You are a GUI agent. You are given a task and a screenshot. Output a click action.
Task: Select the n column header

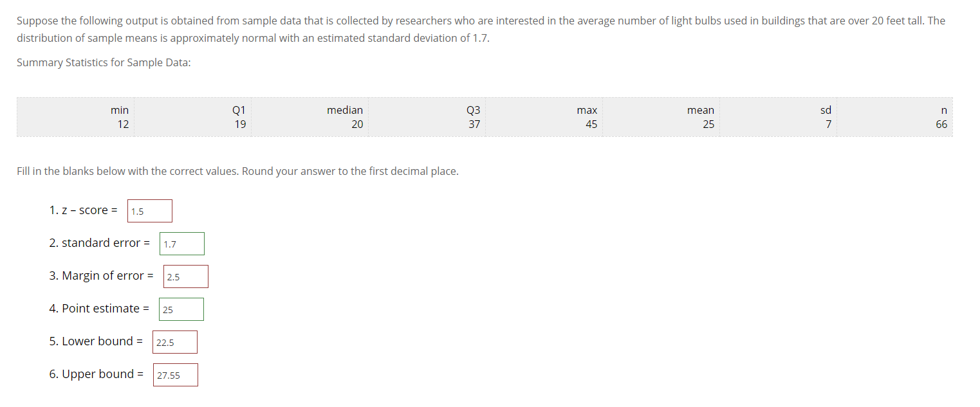pos(943,110)
